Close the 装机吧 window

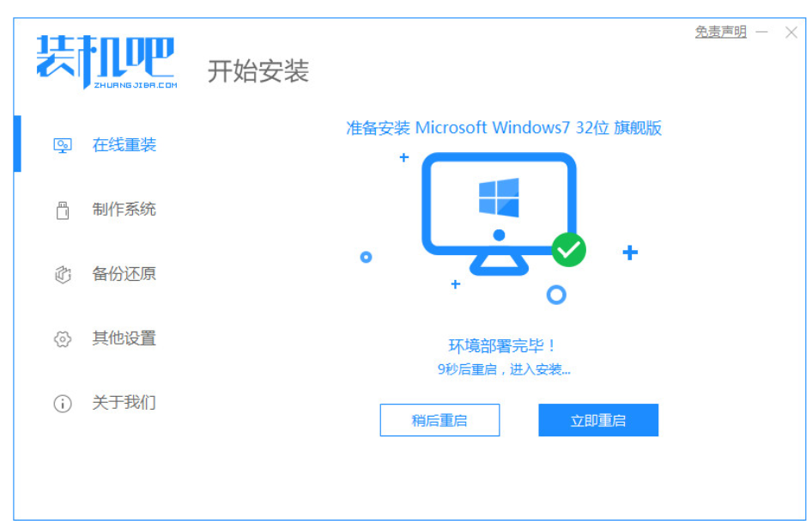pyautogui.click(x=791, y=33)
